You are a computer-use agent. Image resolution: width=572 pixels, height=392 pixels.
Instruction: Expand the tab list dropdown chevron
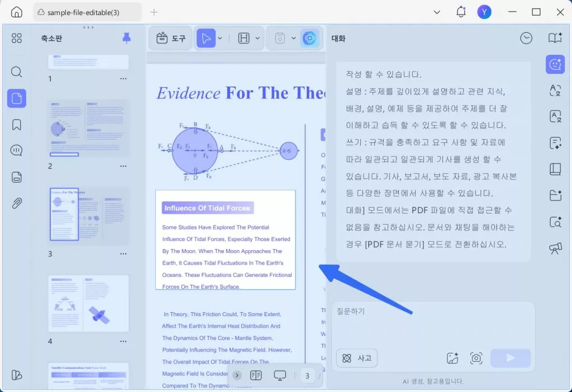[437, 12]
